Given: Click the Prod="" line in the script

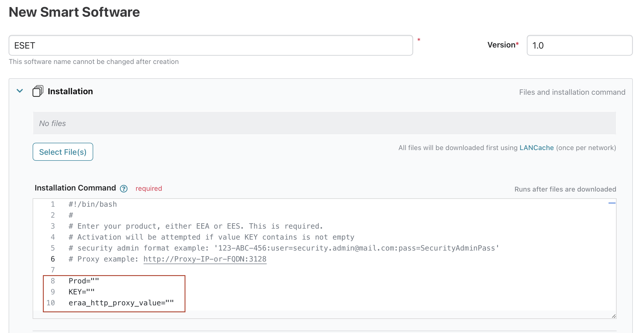Looking at the screenshot, I should [84, 281].
